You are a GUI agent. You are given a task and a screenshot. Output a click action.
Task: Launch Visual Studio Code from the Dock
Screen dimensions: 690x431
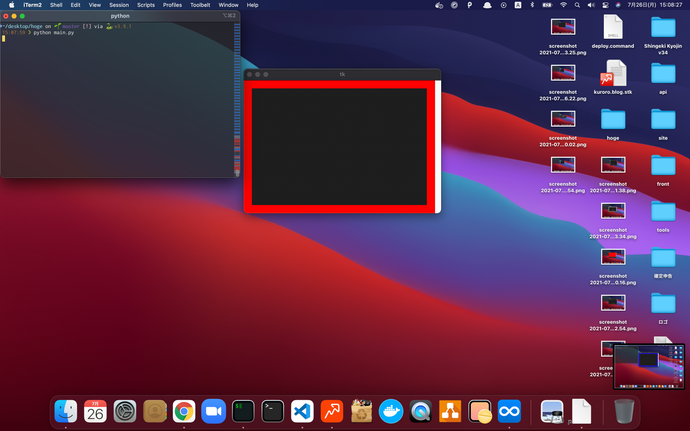302,411
